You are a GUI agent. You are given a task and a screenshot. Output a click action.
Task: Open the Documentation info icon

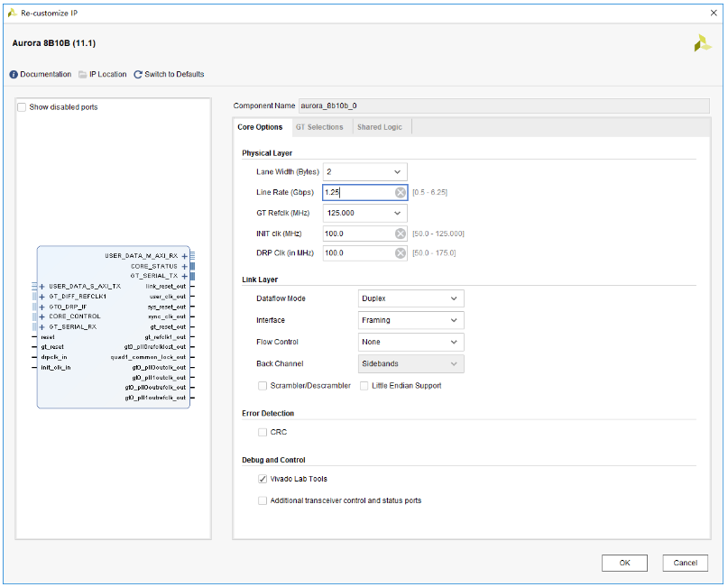(14, 75)
